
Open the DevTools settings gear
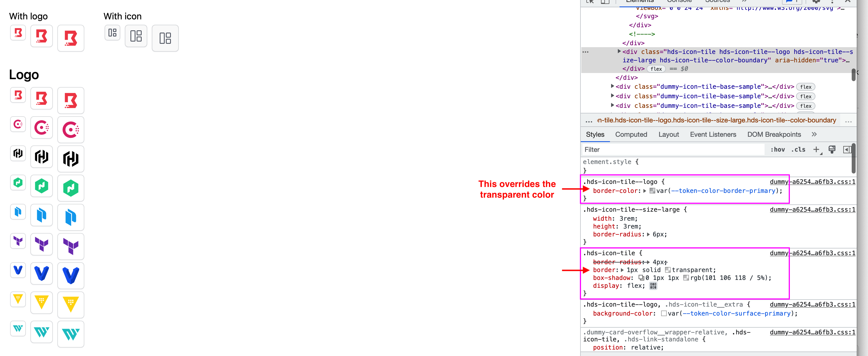[x=816, y=2]
